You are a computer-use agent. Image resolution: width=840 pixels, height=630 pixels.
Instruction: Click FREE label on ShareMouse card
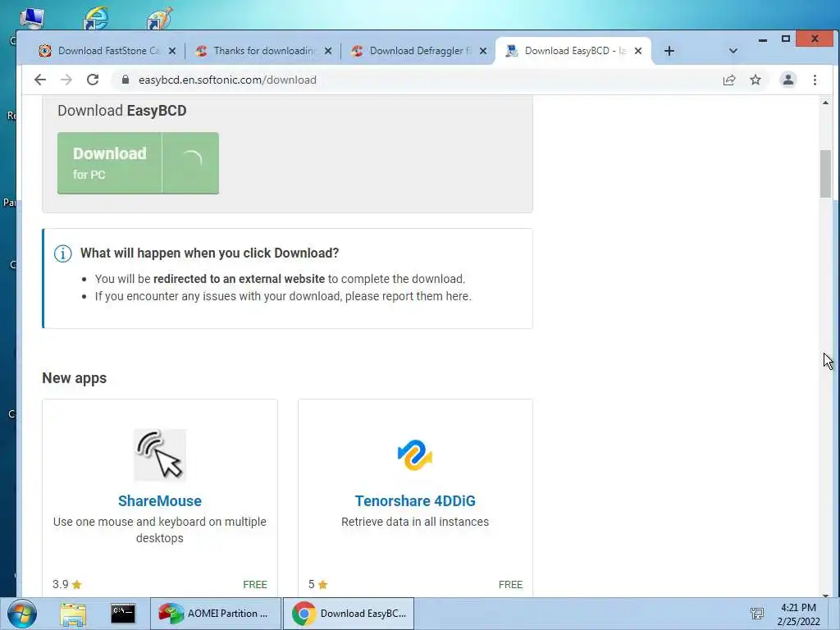click(255, 584)
